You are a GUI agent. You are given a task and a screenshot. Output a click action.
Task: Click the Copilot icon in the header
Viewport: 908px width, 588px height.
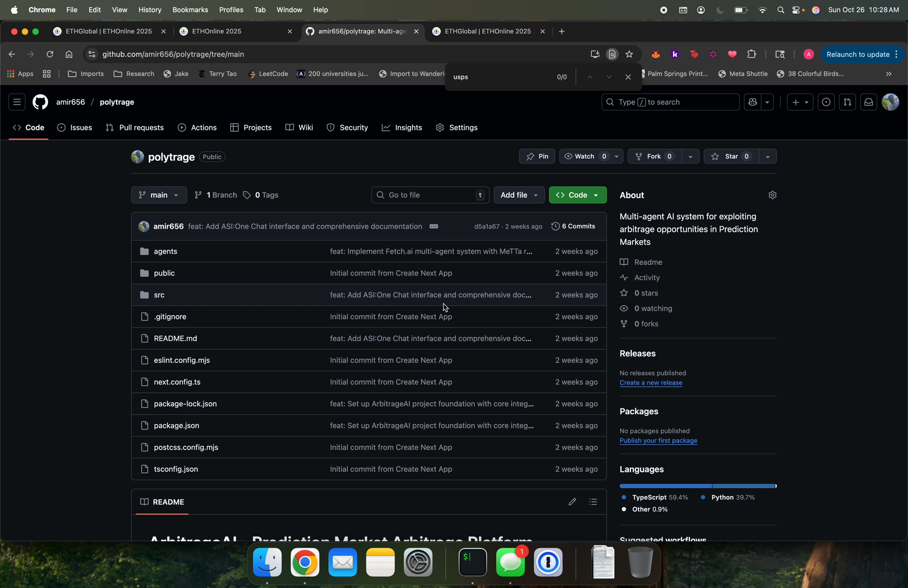tap(752, 102)
